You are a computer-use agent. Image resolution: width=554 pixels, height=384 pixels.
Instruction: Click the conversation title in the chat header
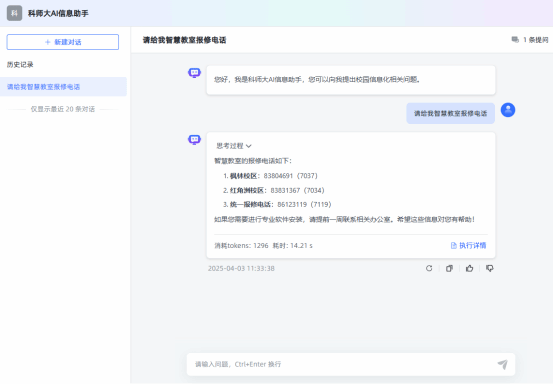tap(184, 40)
